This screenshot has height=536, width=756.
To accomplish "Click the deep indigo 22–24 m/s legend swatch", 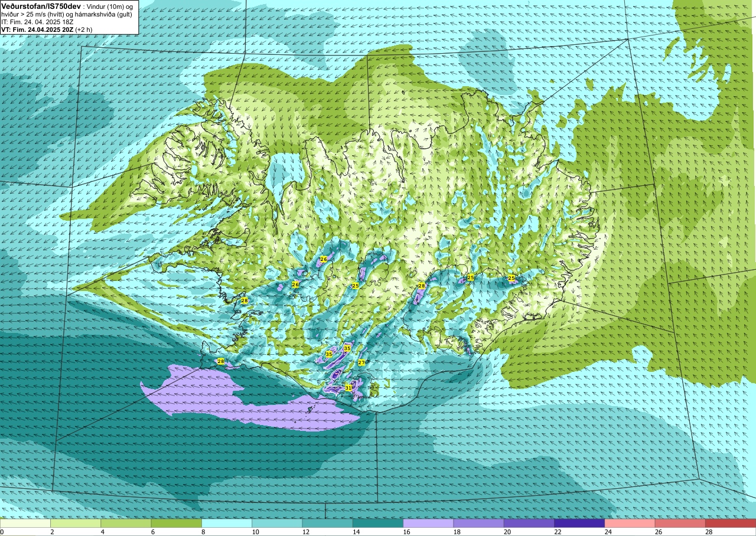I will tap(579, 523).
